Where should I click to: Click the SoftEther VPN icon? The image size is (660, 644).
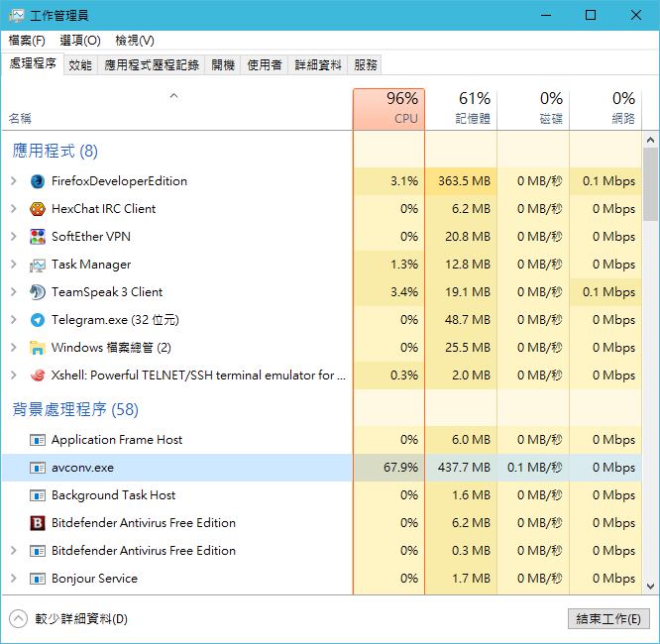click(x=38, y=237)
